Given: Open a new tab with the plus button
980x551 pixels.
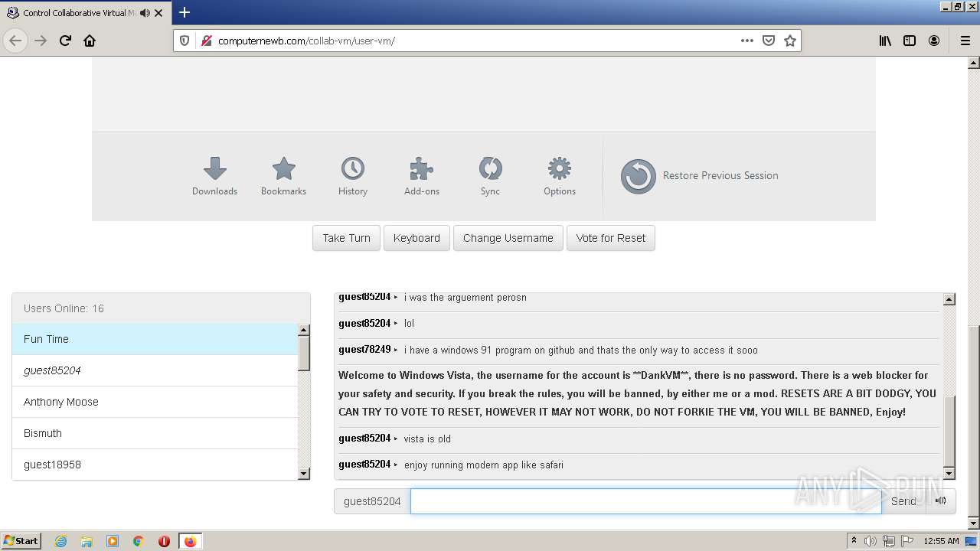Looking at the screenshot, I should point(185,12).
